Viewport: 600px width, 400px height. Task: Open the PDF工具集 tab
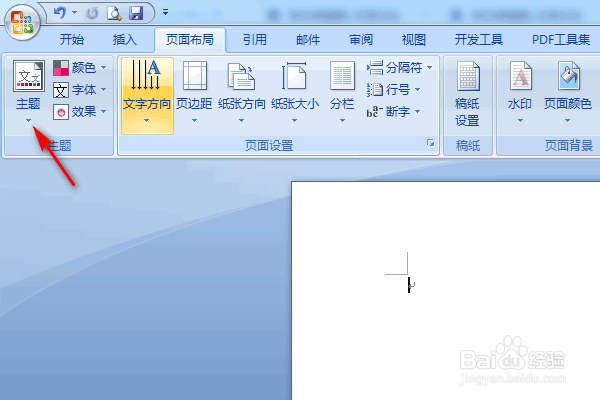point(561,39)
